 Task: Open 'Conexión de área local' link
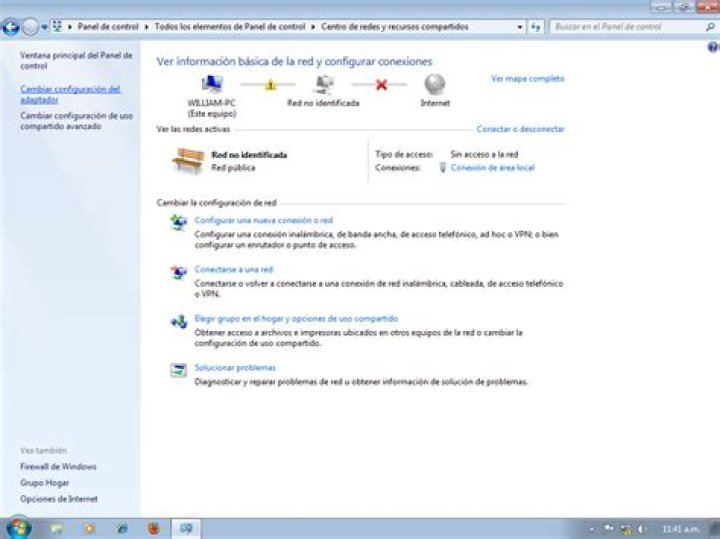[492, 168]
